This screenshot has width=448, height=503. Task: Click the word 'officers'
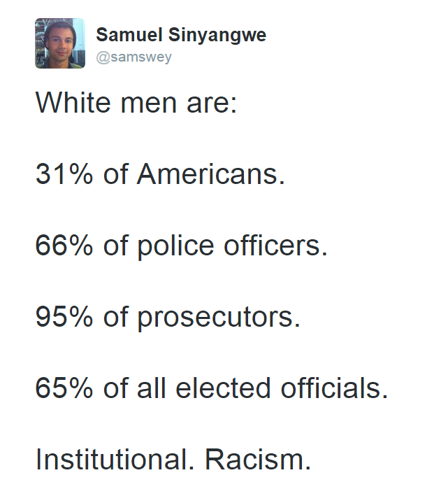click(x=272, y=246)
